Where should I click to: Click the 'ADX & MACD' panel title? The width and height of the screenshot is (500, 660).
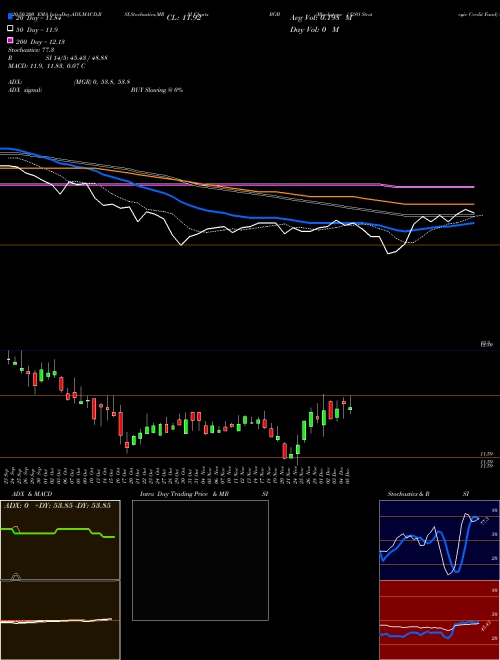tap(32, 494)
